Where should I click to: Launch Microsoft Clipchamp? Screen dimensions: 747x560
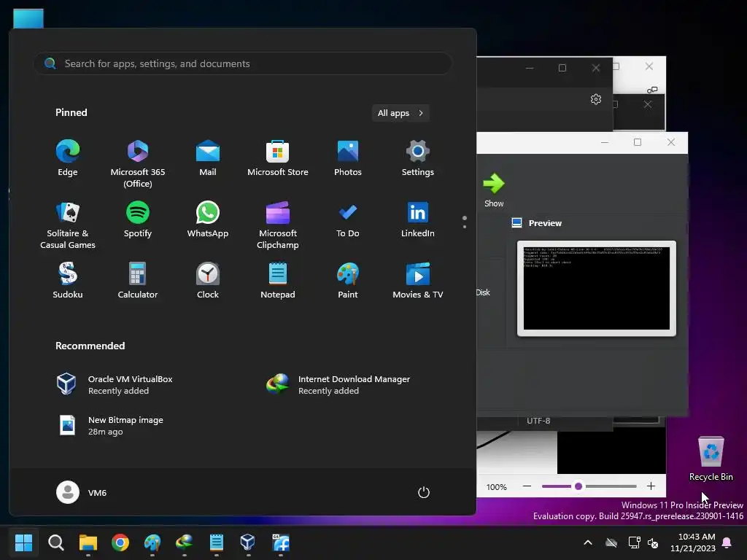[278, 225]
